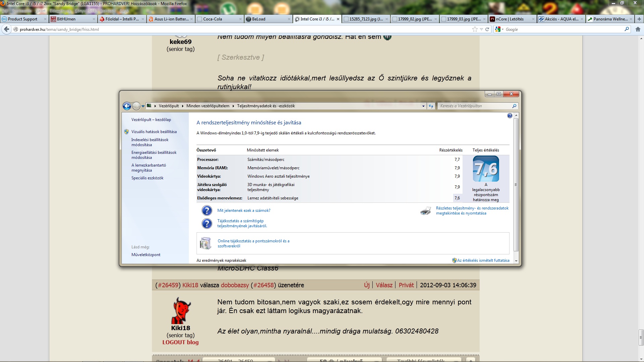Click the browser page vertical scrollbar thumb

[x=641, y=337]
